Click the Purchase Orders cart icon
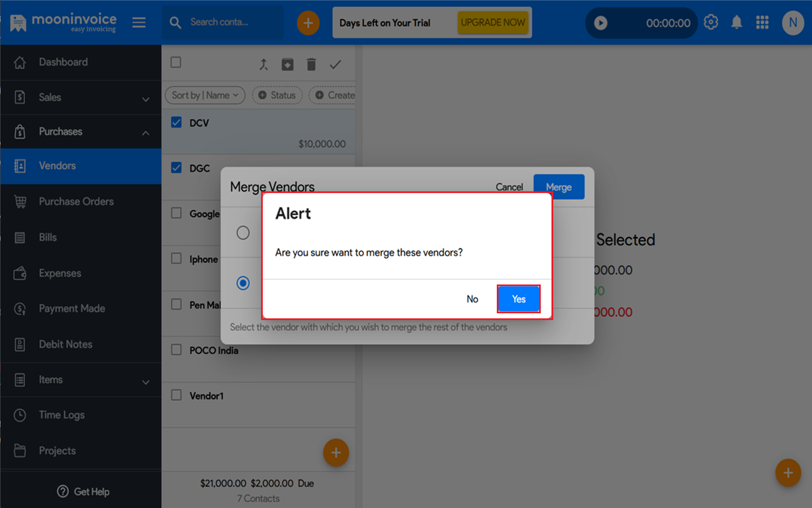Screen dimensions: 812x508 click(20, 202)
